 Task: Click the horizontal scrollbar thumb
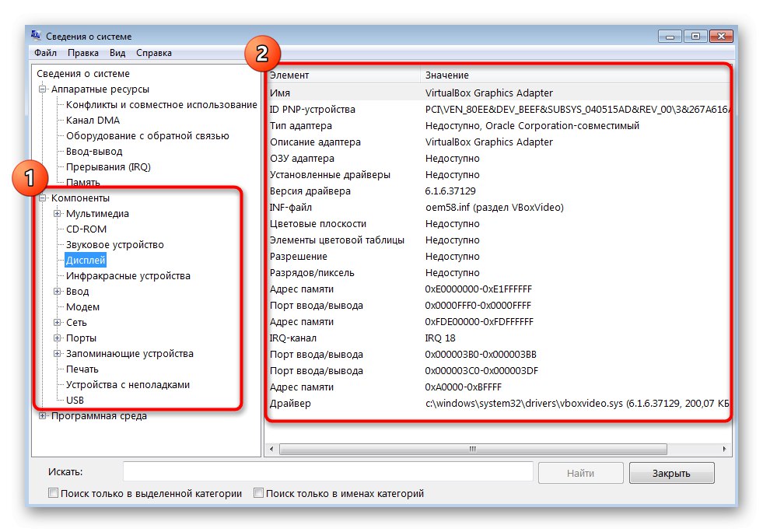point(473,449)
